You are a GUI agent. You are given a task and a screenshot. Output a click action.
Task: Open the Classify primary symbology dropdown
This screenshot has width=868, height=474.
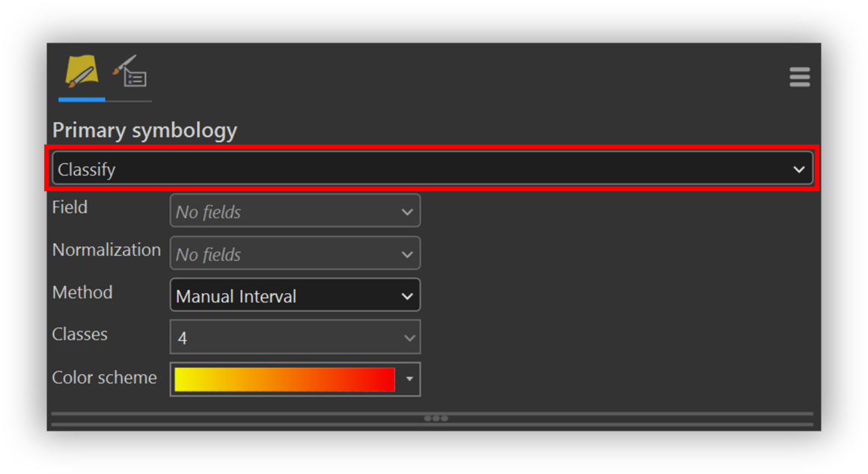coord(433,169)
